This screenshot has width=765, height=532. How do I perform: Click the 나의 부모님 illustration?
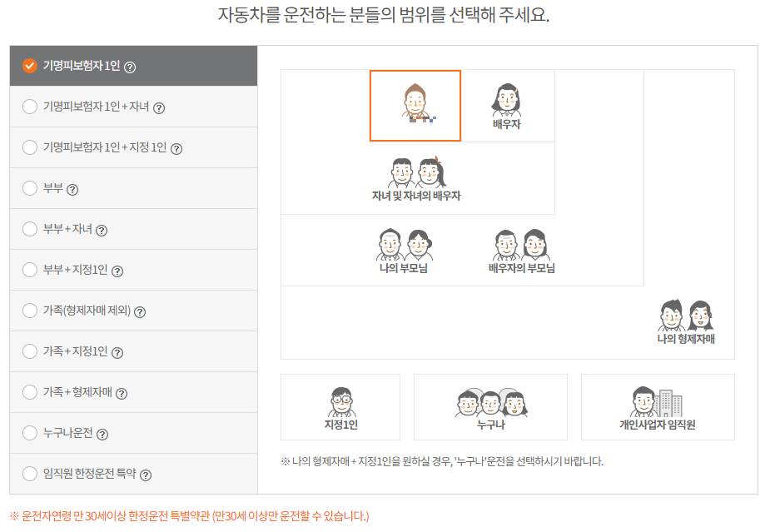404,245
